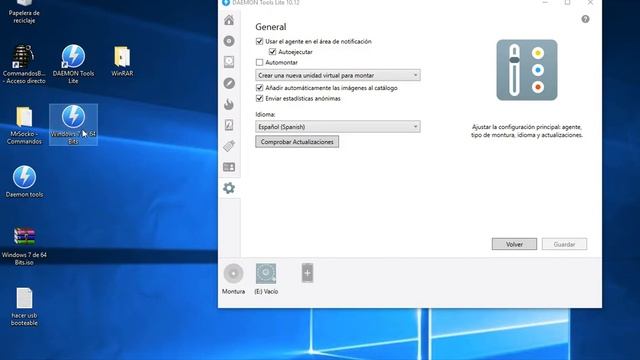Toggle the Autoejecutar checkbox
This screenshot has width=640, height=360.
pos(272,52)
